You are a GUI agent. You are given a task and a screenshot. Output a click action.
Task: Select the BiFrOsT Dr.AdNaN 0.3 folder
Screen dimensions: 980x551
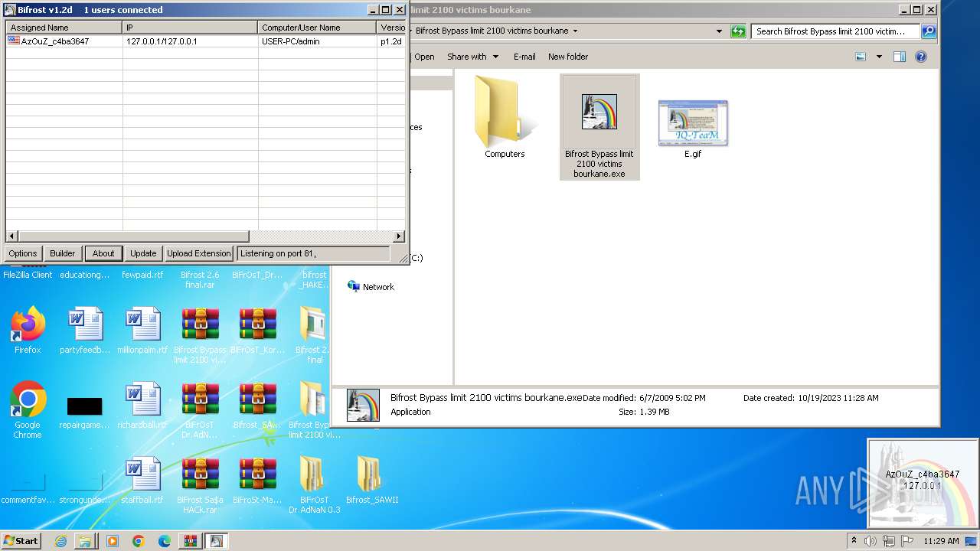[315, 485]
